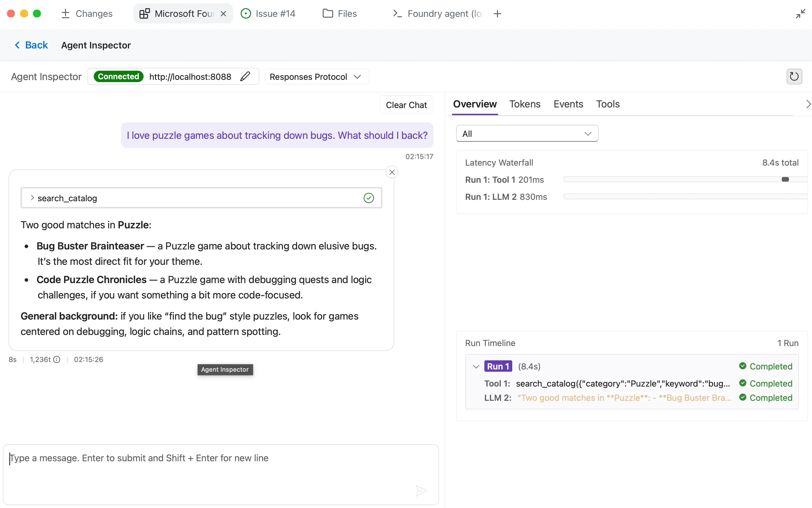Click the Clear Chat button

(406, 105)
